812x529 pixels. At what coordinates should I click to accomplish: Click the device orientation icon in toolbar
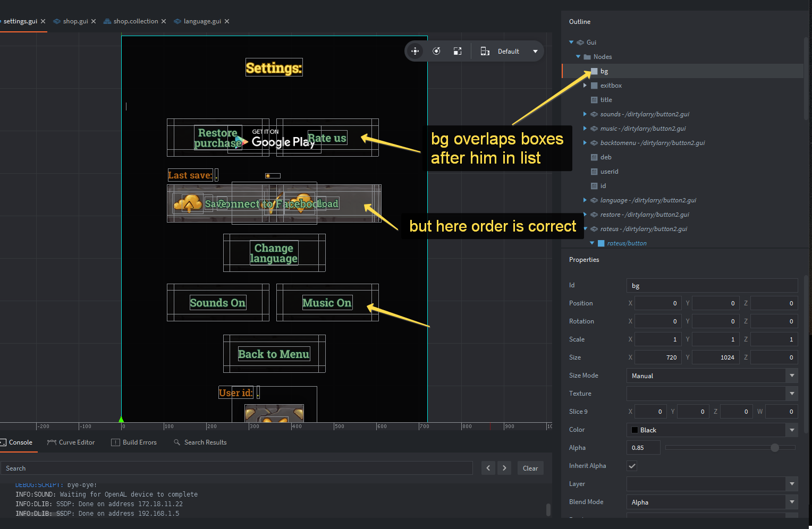pos(485,51)
